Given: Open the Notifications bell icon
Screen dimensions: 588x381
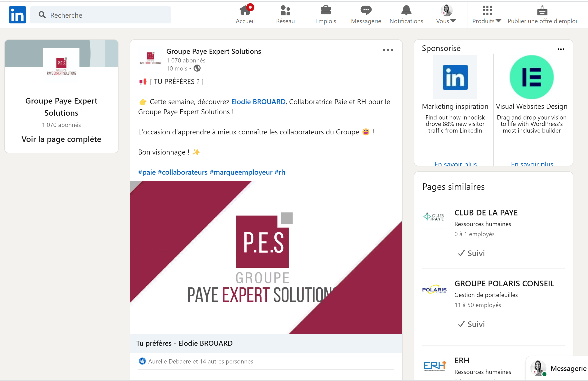Looking at the screenshot, I should 406,10.
